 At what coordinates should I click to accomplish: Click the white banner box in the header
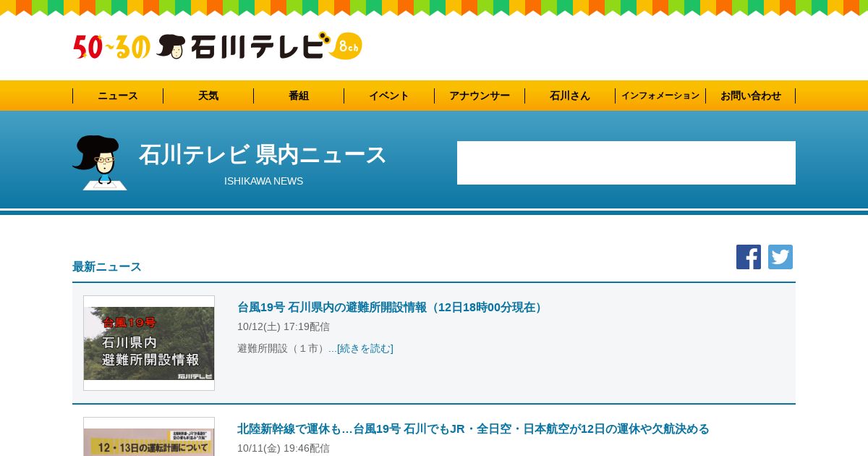pos(626,163)
